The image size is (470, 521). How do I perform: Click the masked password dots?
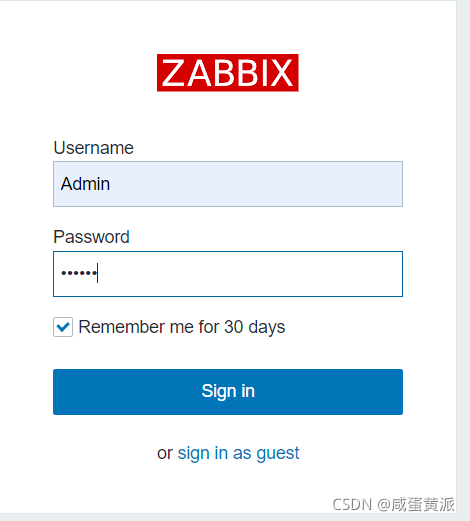[79, 273]
